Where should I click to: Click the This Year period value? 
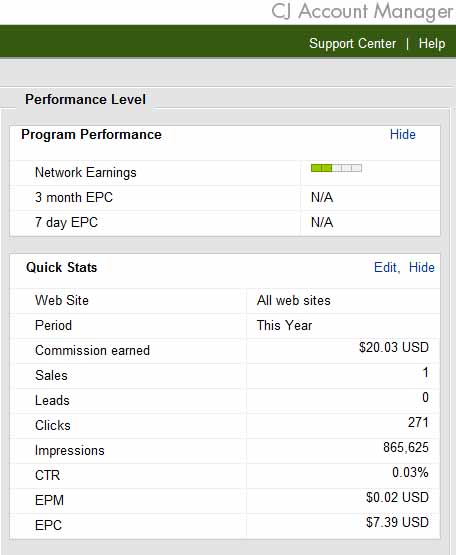(x=284, y=325)
